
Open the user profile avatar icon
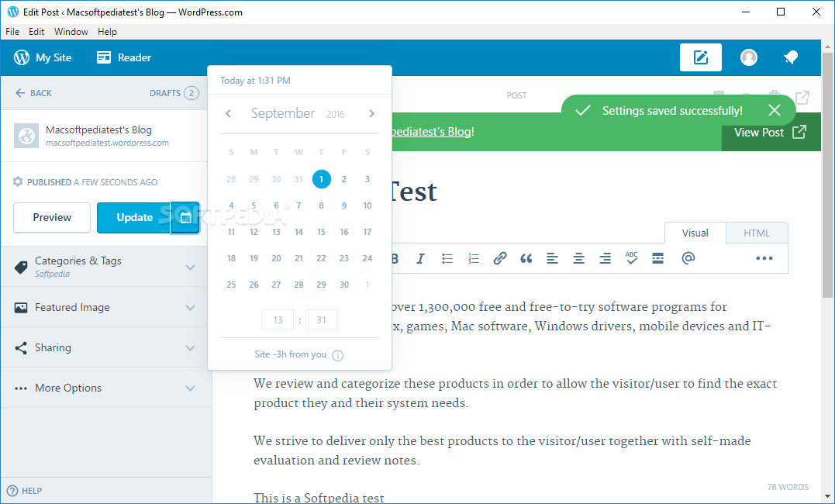point(749,57)
